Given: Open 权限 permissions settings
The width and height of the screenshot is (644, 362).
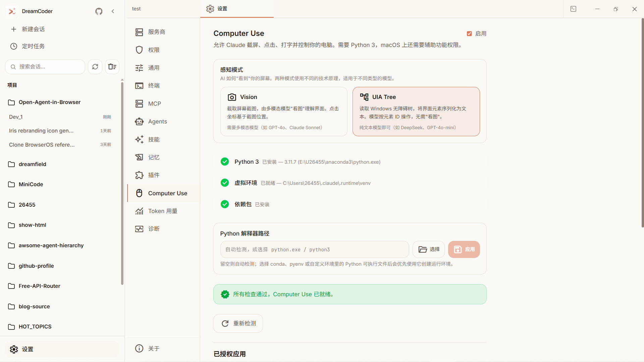Looking at the screenshot, I should pos(164,50).
